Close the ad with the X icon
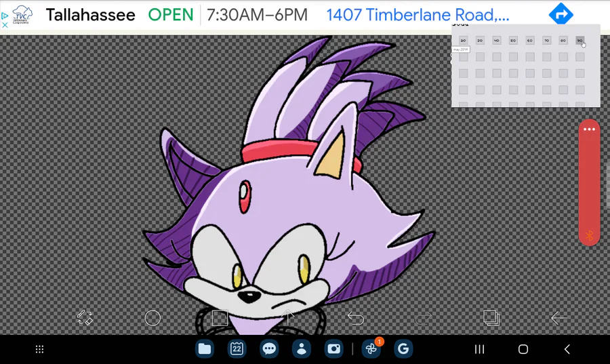The height and width of the screenshot is (364, 610). [5, 25]
